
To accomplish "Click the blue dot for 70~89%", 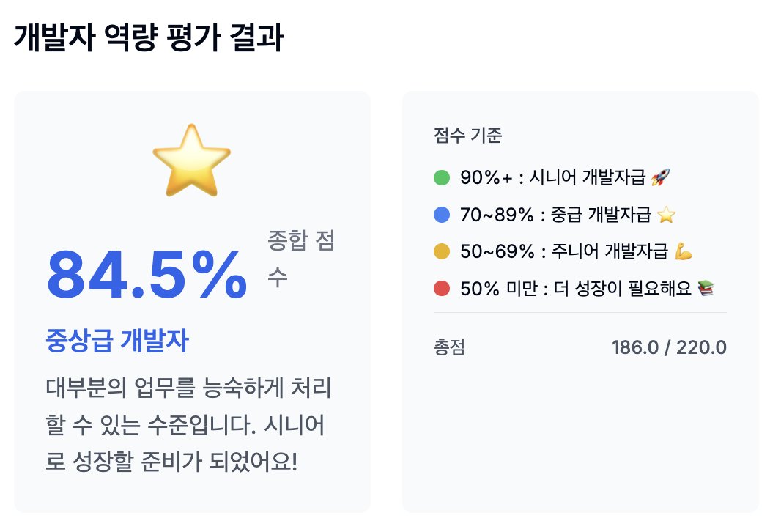I will click(x=442, y=215).
